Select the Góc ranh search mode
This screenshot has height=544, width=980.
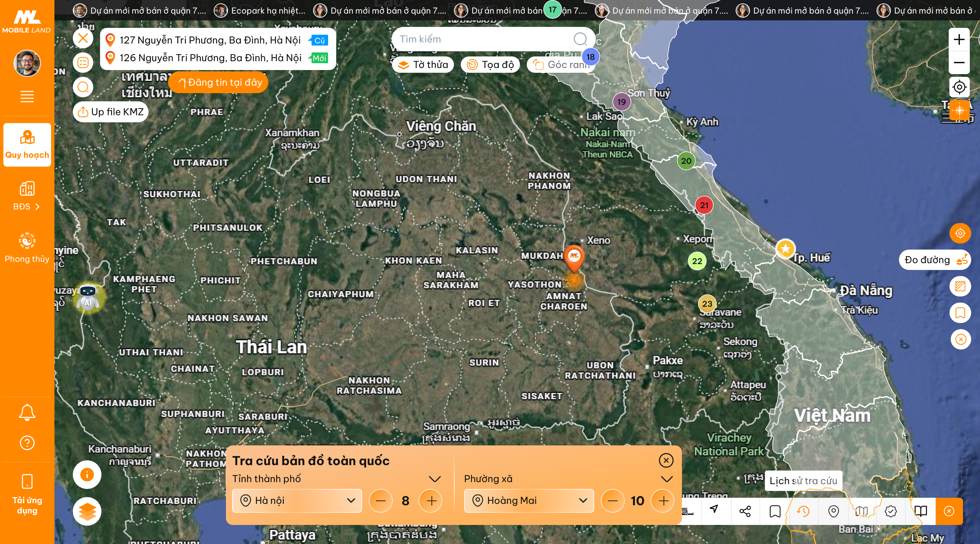[x=561, y=65]
